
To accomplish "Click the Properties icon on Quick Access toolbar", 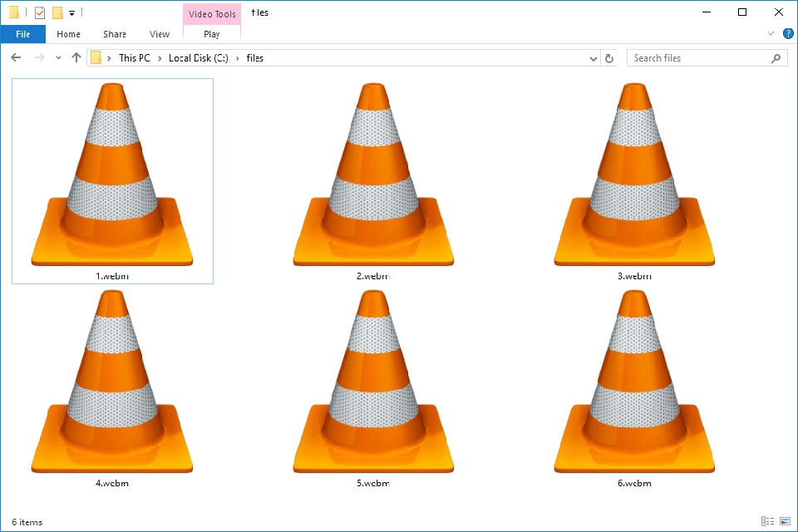I will click(38, 12).
